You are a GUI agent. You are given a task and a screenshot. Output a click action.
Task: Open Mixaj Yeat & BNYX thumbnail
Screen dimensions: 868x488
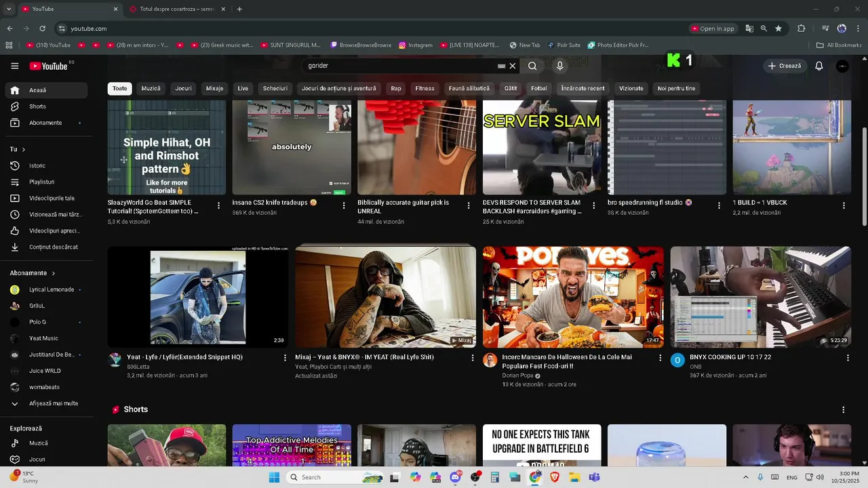pos(385,297)
